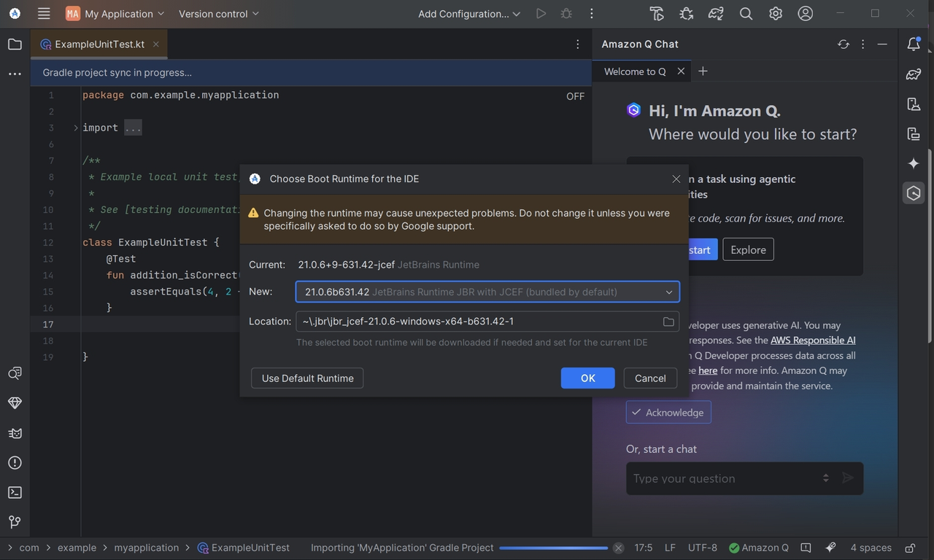Image resolution: width=934 pixels, height=560 pixels.
Task: Close the Choose Boot Runtime dialog
Action: [x=676, y=179]
